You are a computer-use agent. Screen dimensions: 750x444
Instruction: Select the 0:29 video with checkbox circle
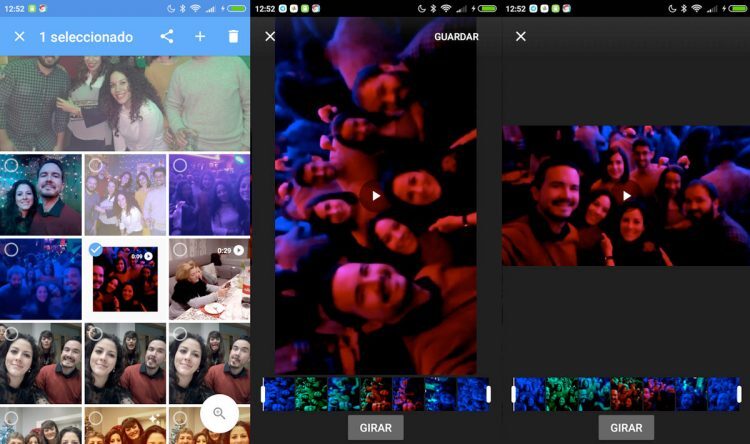[180, 250]
